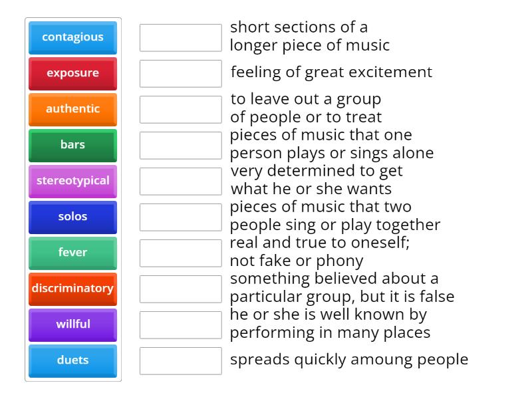Select the 'discriminatory' tile
This screenshot has height=399, width=532.
coord(72,289)
